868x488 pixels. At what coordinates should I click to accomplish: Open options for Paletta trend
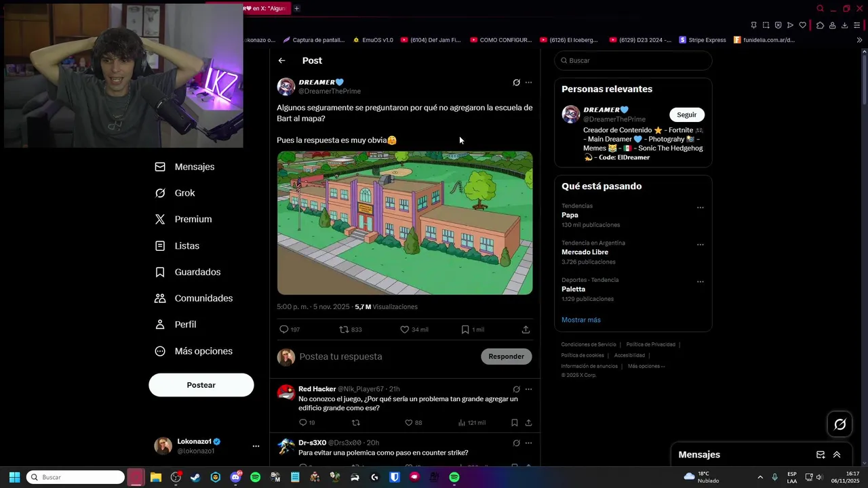701,282
